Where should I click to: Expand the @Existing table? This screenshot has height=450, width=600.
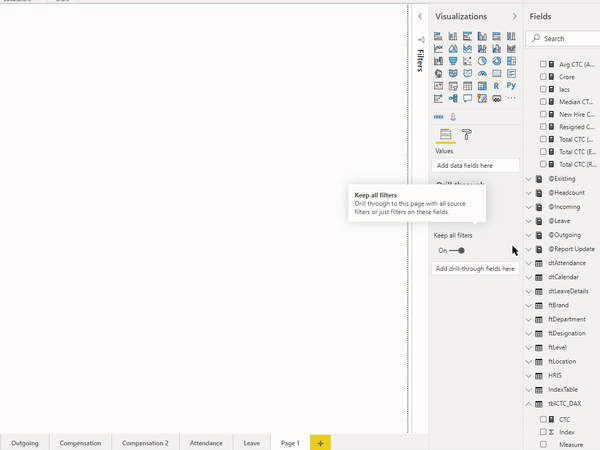point(529,179)
